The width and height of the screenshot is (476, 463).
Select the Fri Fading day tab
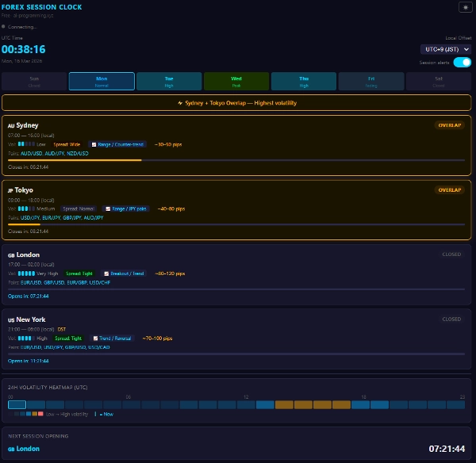371,82
